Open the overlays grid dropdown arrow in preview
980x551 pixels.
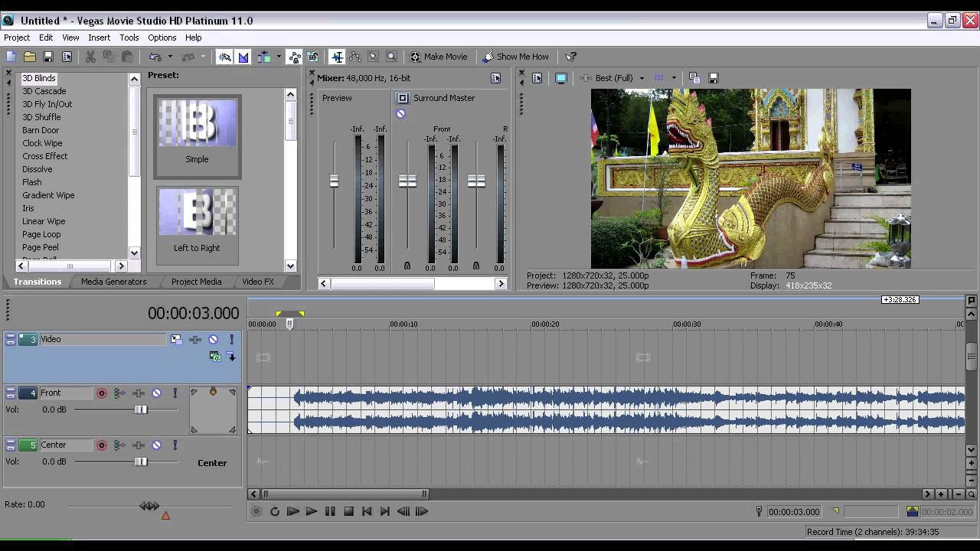tap(674, 78)
